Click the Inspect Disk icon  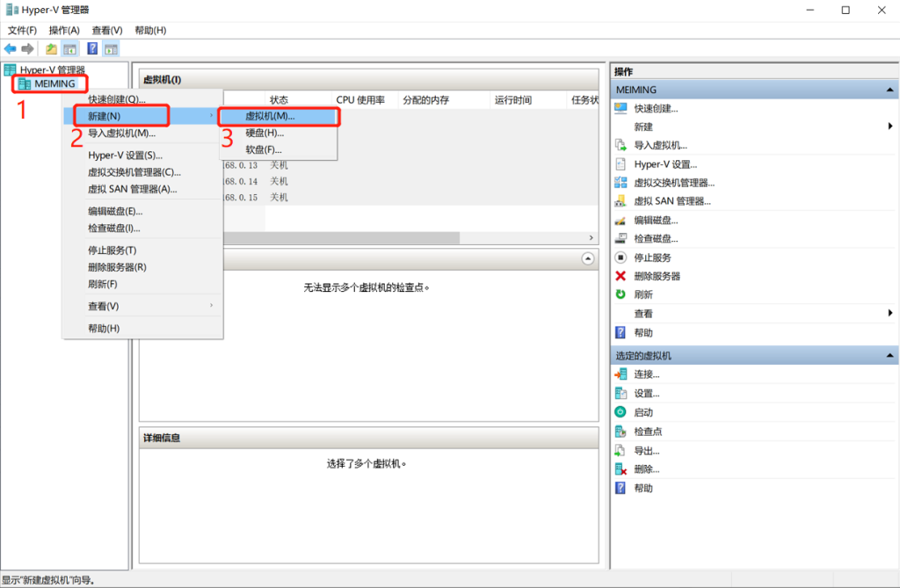tap(621, 238)
